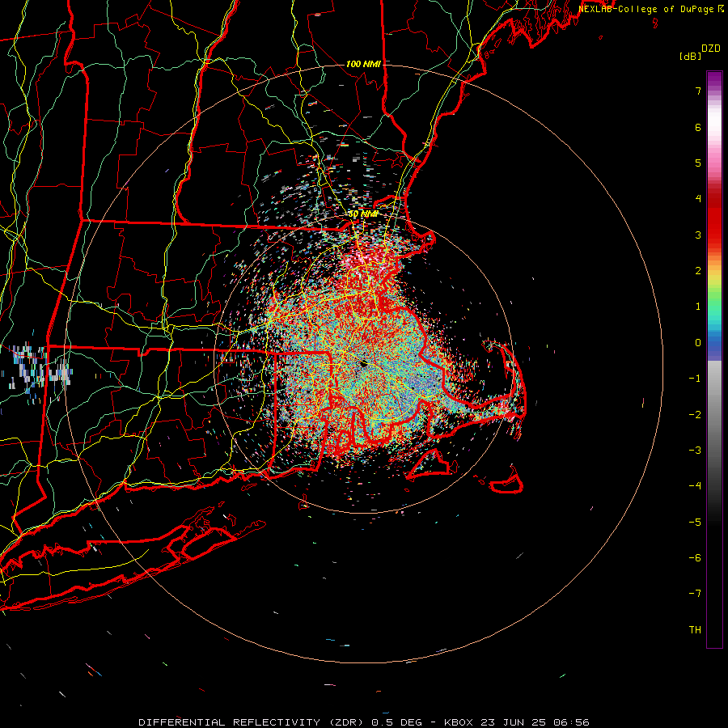The width and height of the screenshot is (728, 728).
Task: Click legend value '1'
Action: click(x=698, y=307)
